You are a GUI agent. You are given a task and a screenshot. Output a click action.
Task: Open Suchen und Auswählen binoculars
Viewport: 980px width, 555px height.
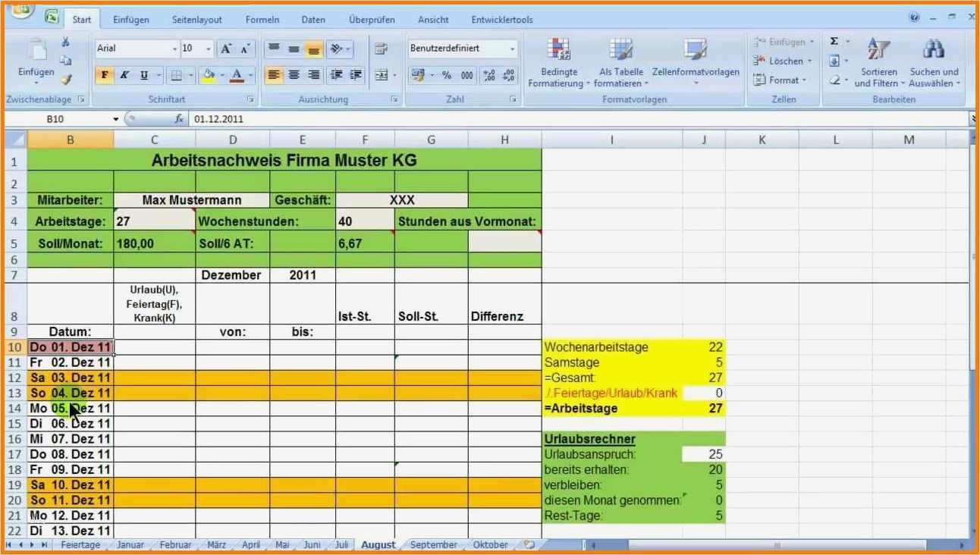tap(934, 63)
